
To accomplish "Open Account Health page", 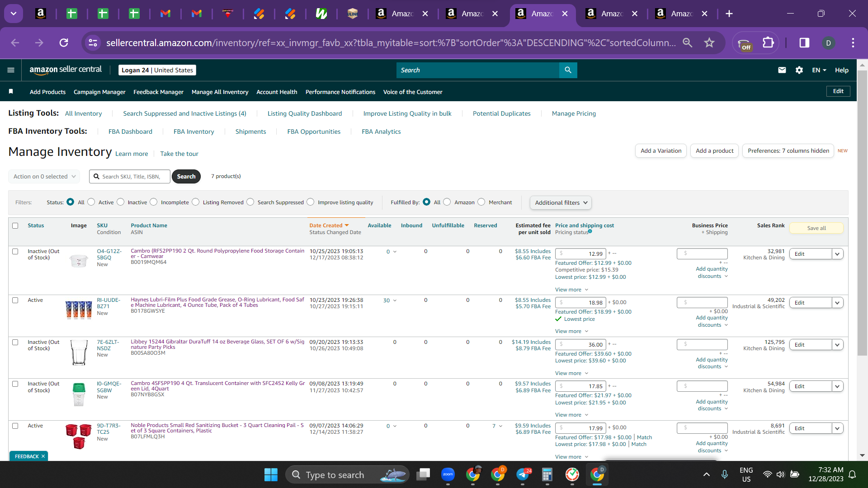I will click(x=277, y=92).
